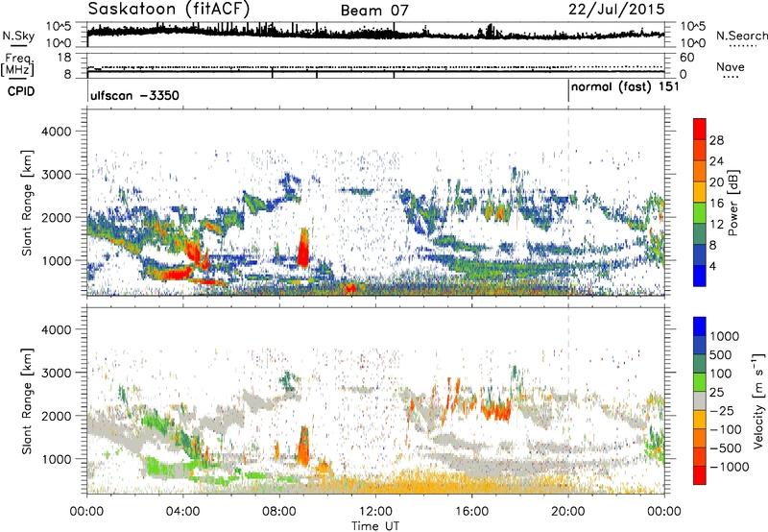768x532 pixels.
Task: Click the '12:00' time axis tick label
Action: (375, 512)
